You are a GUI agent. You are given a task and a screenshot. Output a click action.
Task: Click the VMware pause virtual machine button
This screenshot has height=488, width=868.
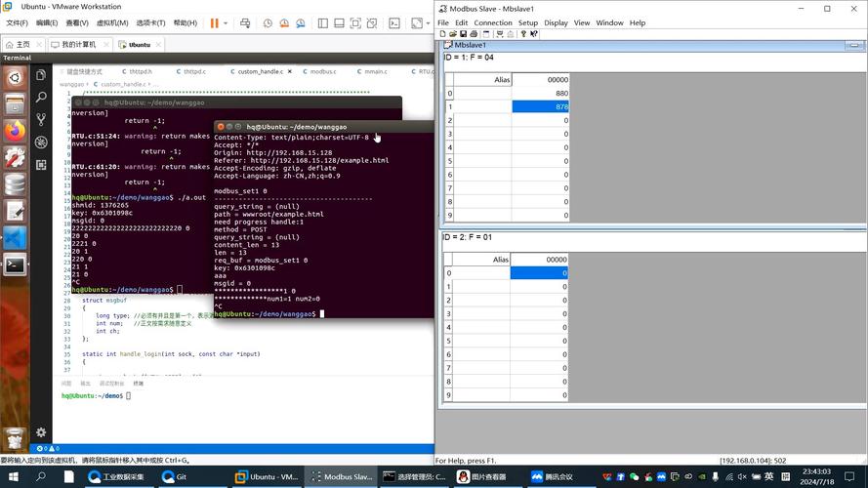click(x=214, y=23)
